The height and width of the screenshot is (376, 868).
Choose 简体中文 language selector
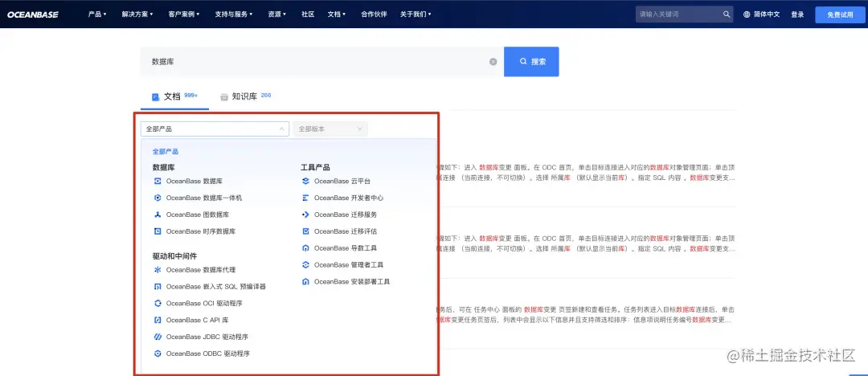coord(761,14)
